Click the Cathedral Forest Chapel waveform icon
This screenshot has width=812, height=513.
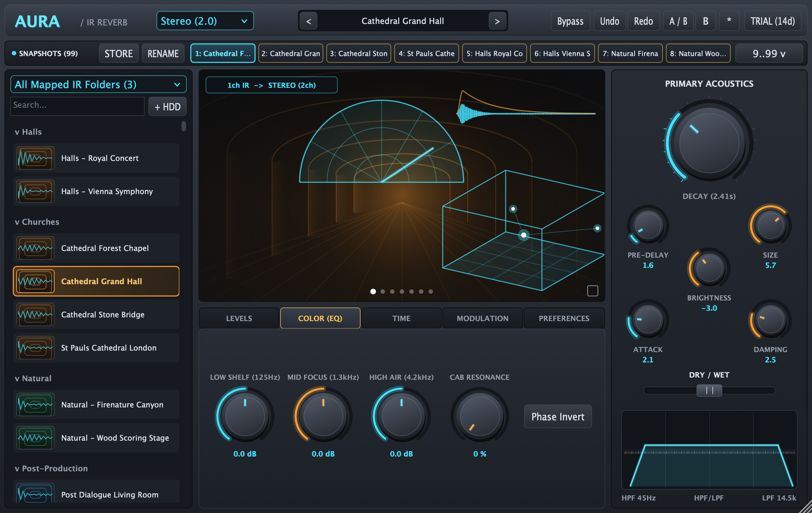click(35, 248)
